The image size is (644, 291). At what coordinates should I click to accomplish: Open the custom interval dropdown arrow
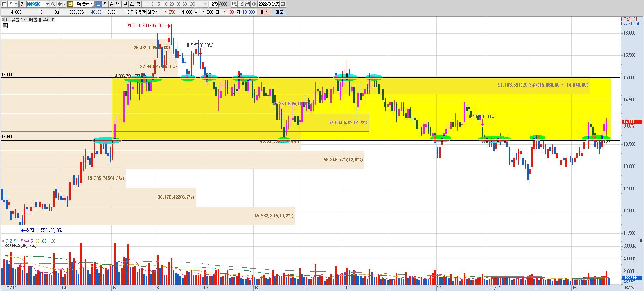[x=205, y=4]
